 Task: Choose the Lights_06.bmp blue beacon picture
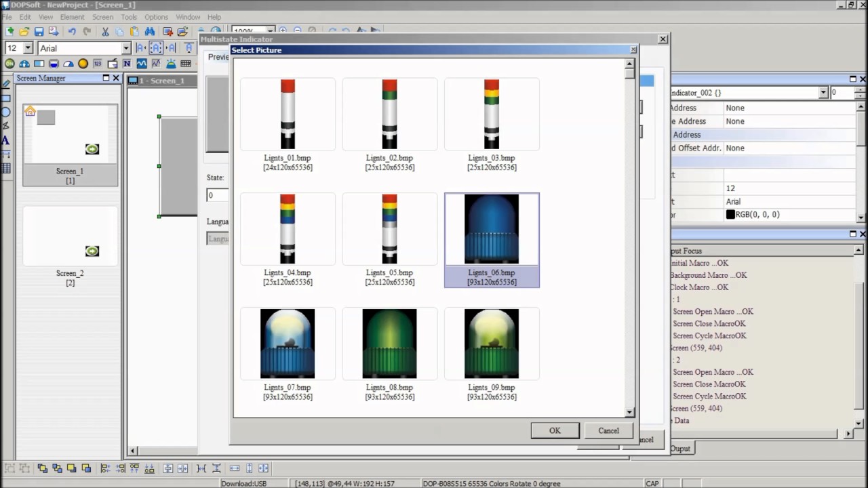pyautogui.click(x=492, y=240)
